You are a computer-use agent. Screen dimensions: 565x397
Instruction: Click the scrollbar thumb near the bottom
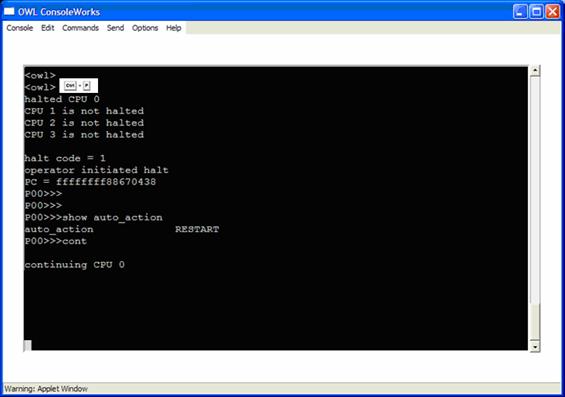point(535,321)
